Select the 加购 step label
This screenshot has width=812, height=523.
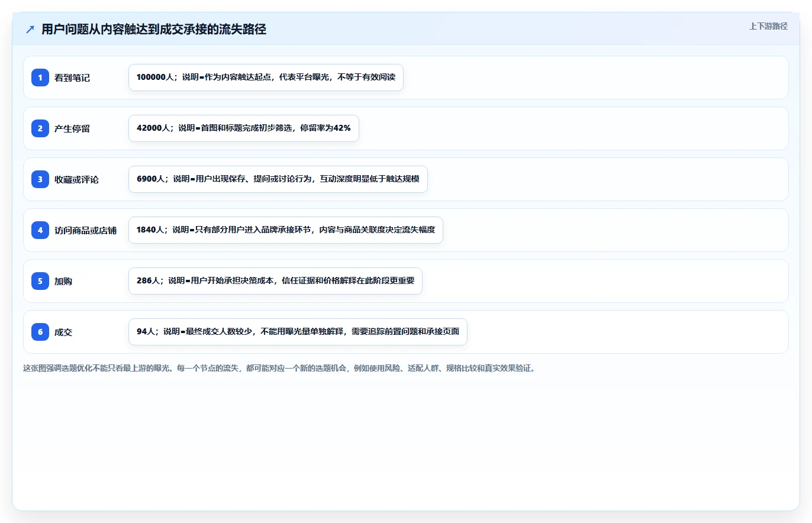tap(63, 281)
